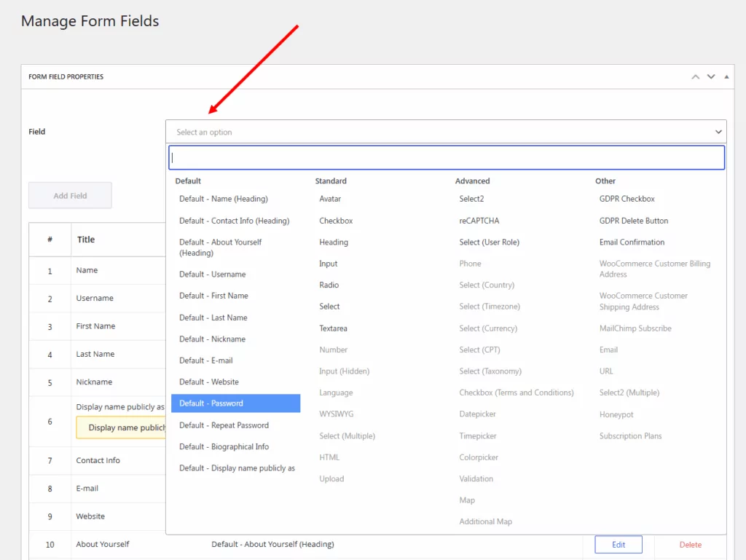Delete the About Yourself field
Viewport: 746px width, 560px height.
point(690,544)
